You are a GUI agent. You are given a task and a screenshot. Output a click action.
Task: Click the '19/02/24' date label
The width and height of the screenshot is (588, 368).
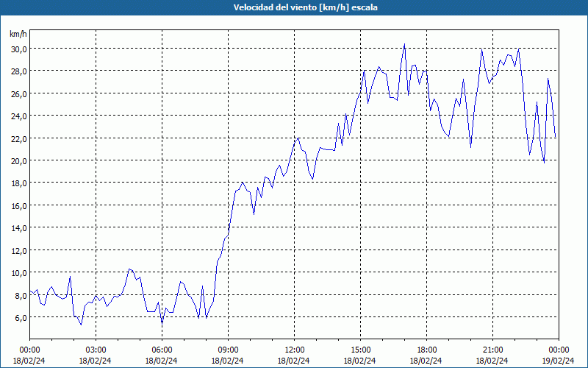coord(559,361)
